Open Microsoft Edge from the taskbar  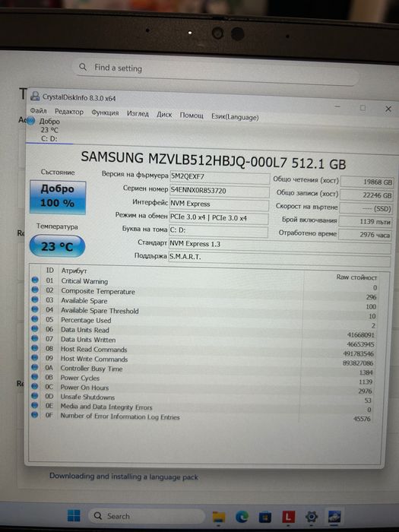click(242, 517)
